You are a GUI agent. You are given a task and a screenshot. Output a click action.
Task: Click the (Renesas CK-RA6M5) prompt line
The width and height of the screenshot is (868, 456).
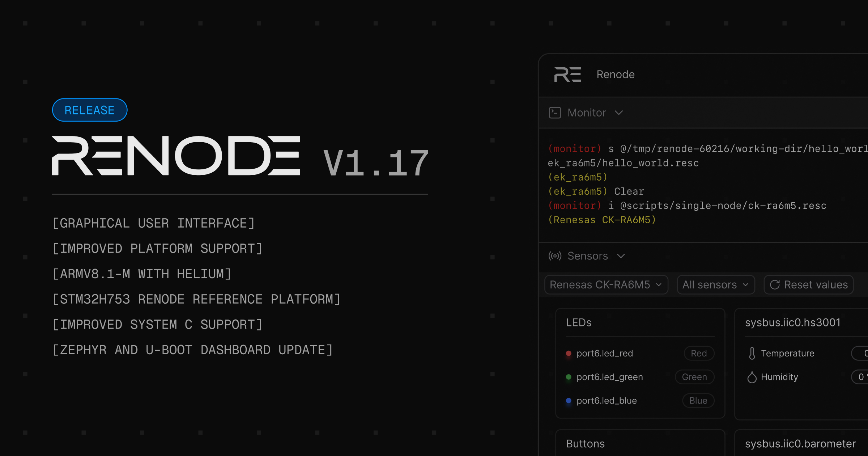[x=602, y=220]
